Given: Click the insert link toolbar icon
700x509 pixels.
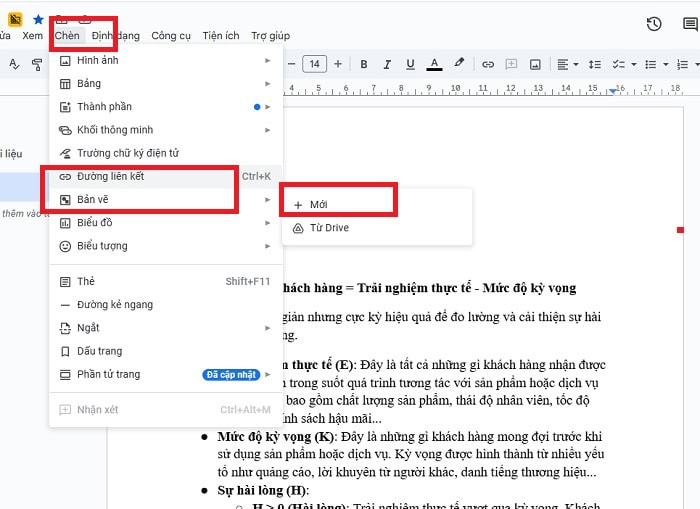Looking at the screenshot, I should (x=488, y=64).
